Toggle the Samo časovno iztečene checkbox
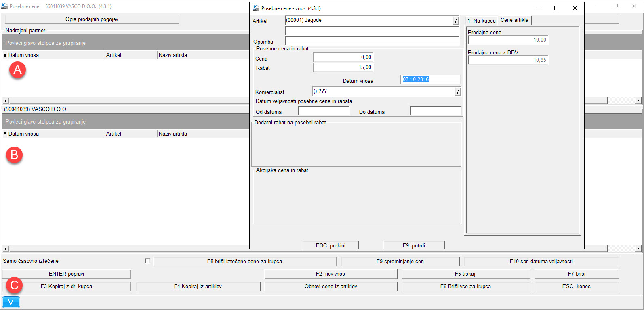Image resolution: width=644 pixels, height=310 pixels. (147, 261)
